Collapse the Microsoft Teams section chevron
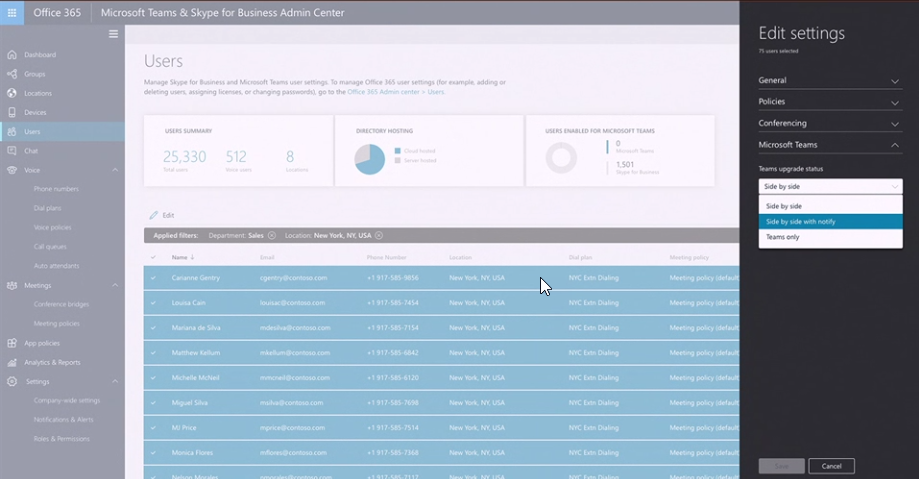Image resolution: width=919 pixels, height=479 pixels. coord(895,145)
